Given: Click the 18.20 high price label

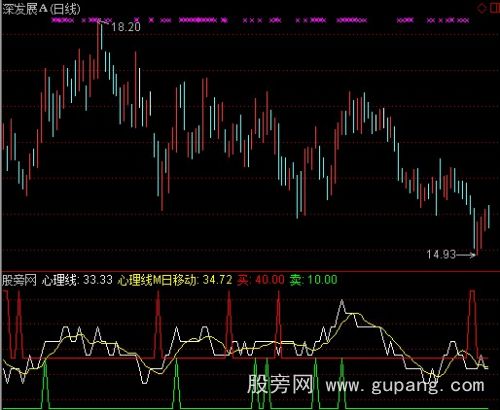Looking at the screenshot, I should (x=126, y=27).
